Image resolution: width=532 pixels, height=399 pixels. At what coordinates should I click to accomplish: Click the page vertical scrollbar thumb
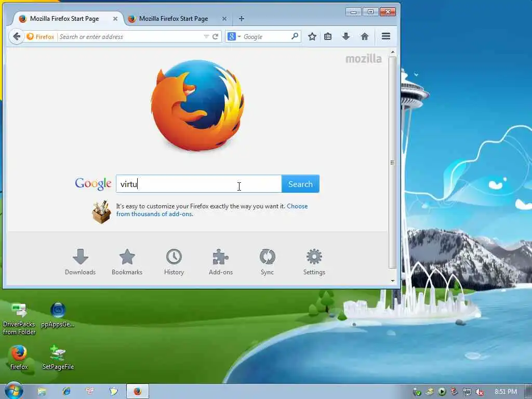tap(393, 163)
